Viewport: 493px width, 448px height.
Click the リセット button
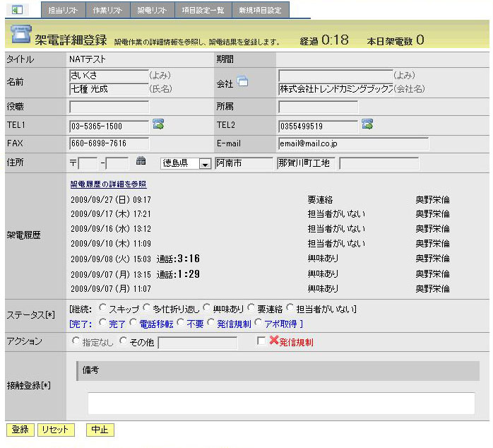(56, 430)
